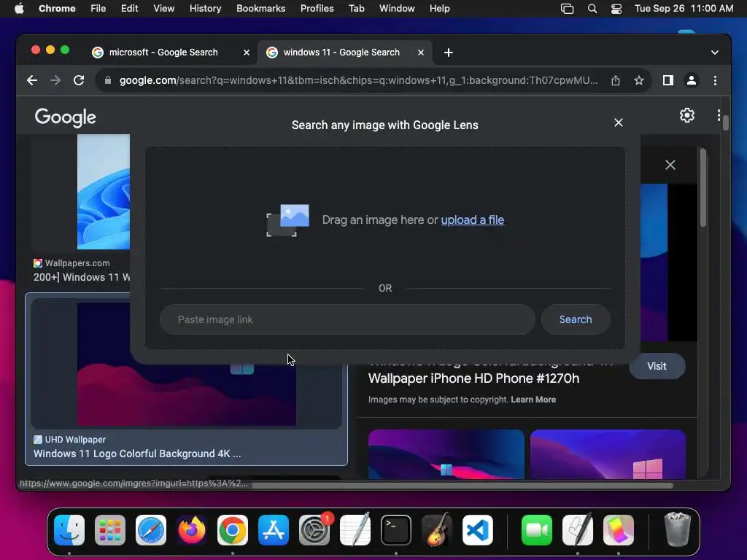
Task: Focus the Paste image link field
Action: [x=347, y=319]
